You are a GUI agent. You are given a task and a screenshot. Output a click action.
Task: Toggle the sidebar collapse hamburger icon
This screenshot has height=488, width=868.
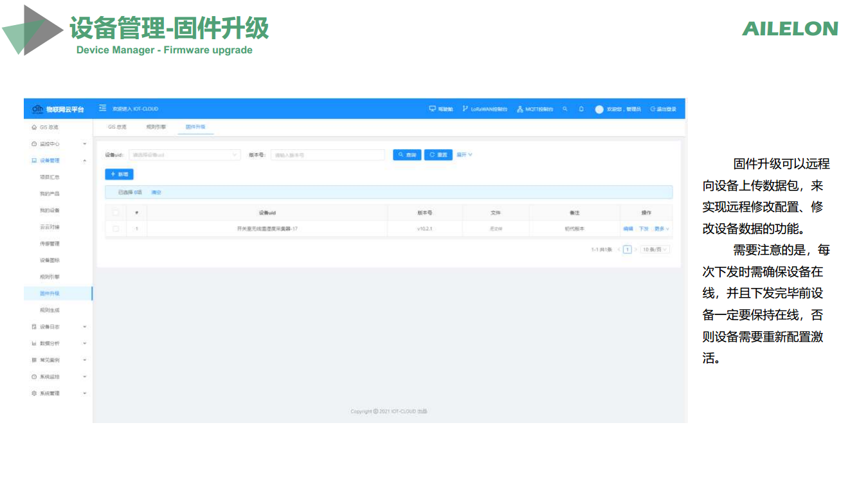click(102, 109)
